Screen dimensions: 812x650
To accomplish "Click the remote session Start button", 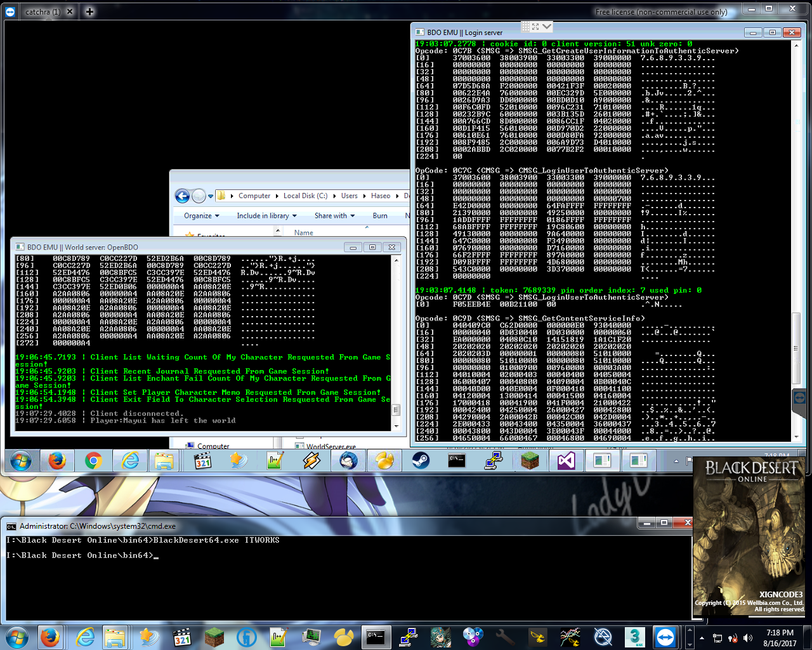I will click(20, 461).
